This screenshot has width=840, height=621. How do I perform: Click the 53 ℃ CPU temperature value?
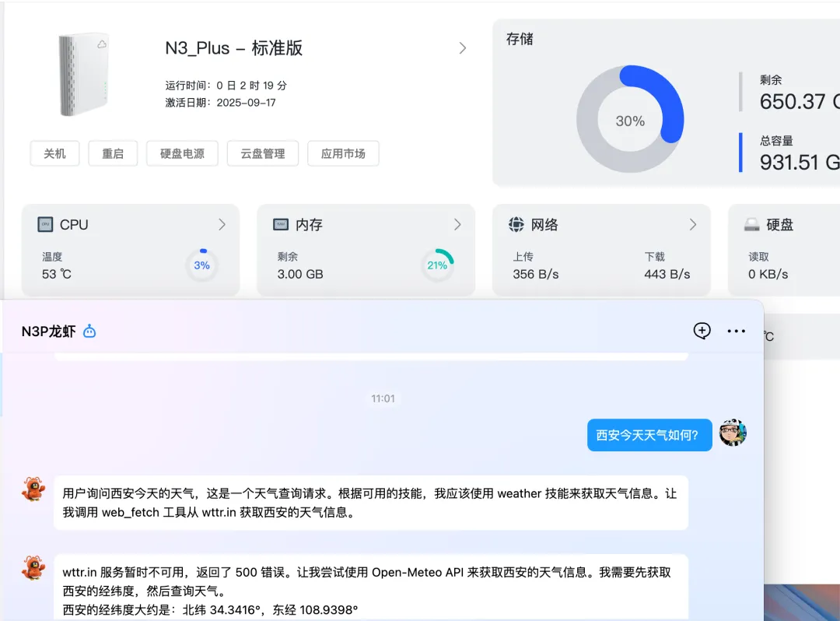57,275
